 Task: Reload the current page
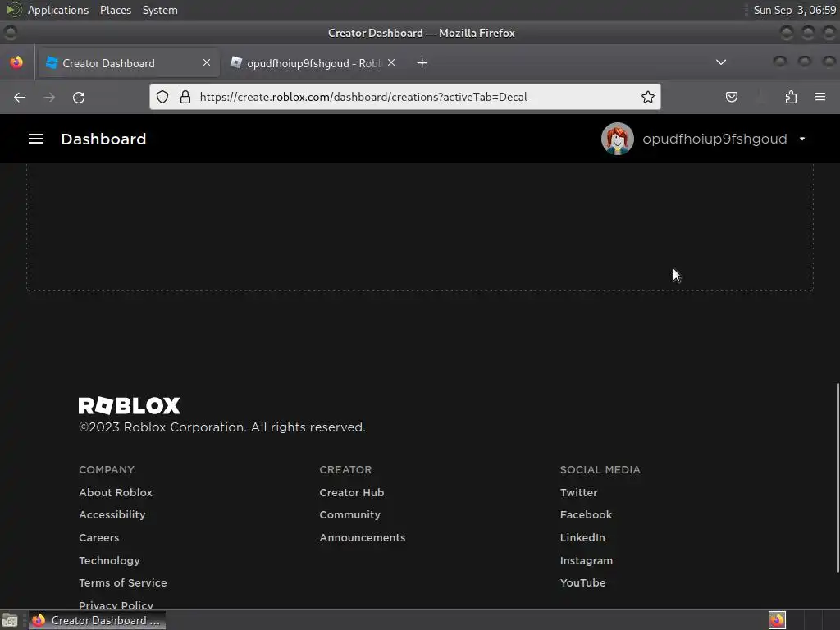tap(79, 97)
